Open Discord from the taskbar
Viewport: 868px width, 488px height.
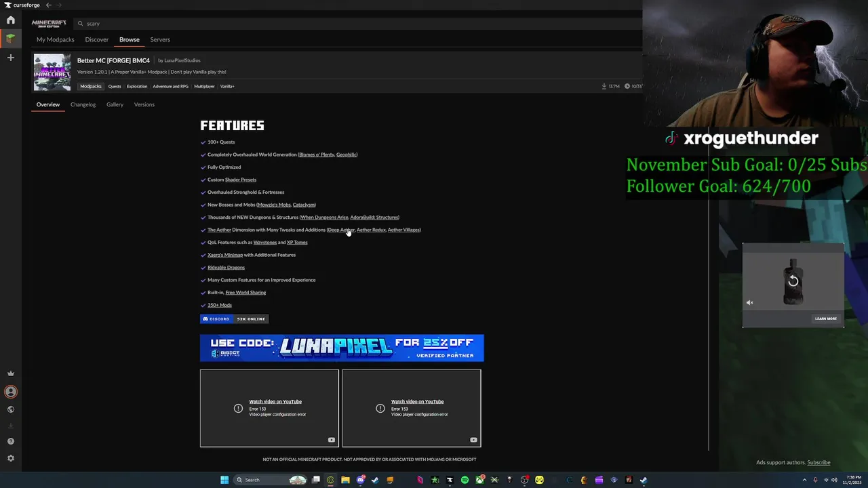tap(361, 480)
